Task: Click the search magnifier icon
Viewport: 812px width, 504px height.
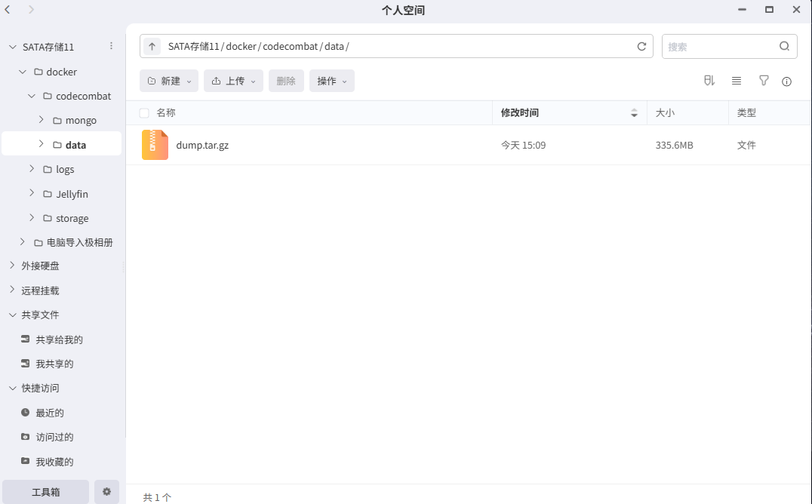Action: click(784, 46)
